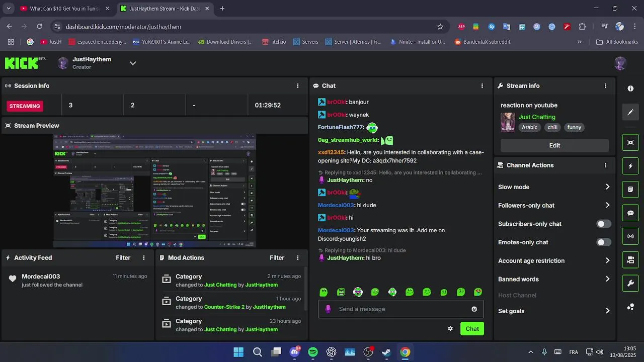Image resolution: width=644 pixels, height=362 pixels.
Task: Open the Chat panel three-dot menu
Action: pos(482,86)
